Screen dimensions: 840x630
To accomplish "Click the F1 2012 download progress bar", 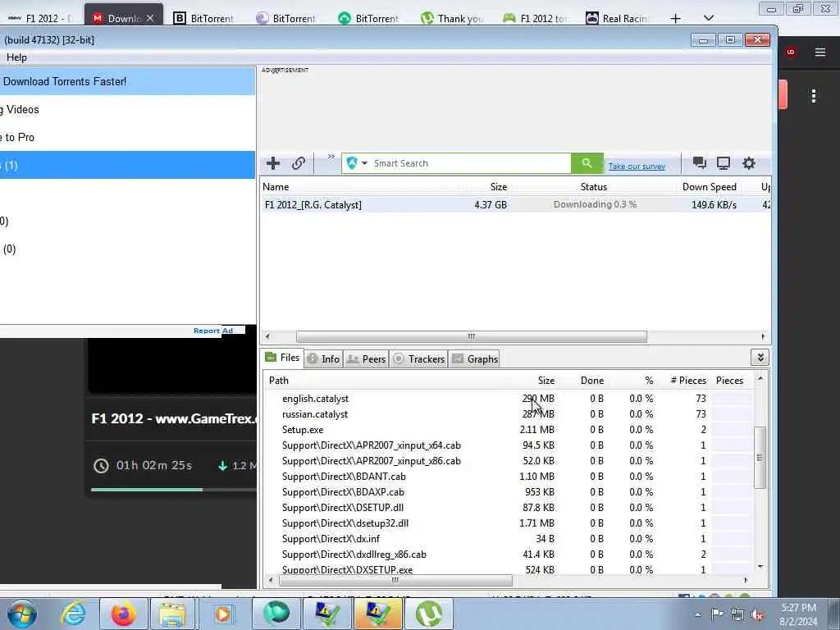I will pyautogui.click(x=174, y=489).
